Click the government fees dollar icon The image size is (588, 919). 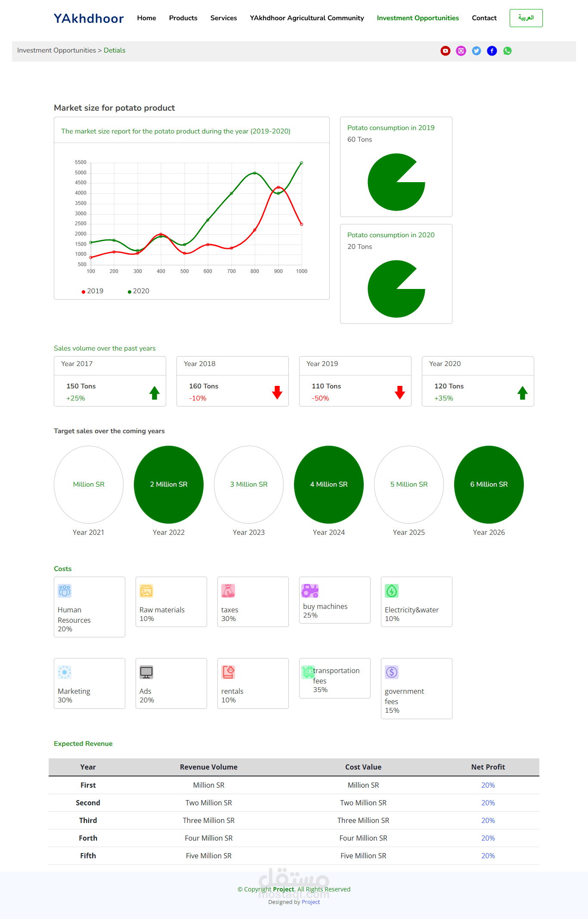pyautogui.click(x=392, y=672)
